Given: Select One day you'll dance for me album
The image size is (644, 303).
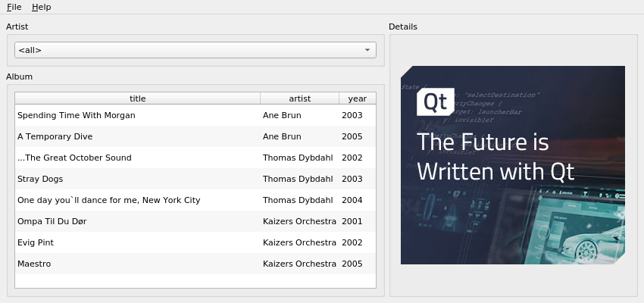Looking at the screenshot, I should [108, 200].
